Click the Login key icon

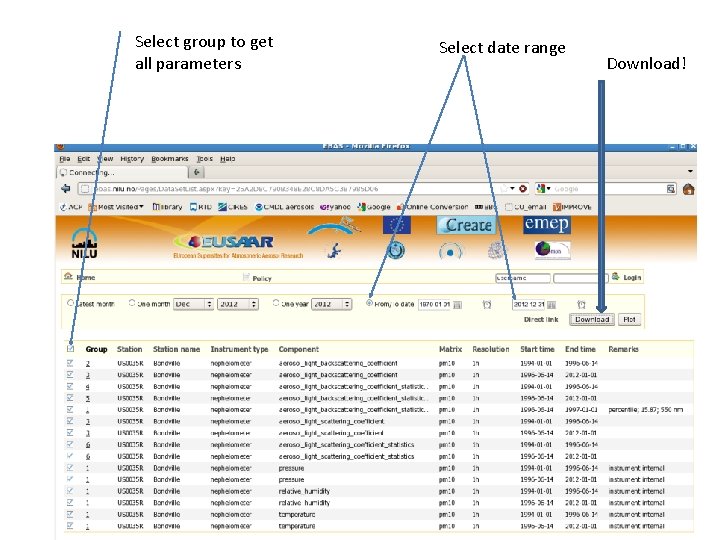(x=615, y=276)
